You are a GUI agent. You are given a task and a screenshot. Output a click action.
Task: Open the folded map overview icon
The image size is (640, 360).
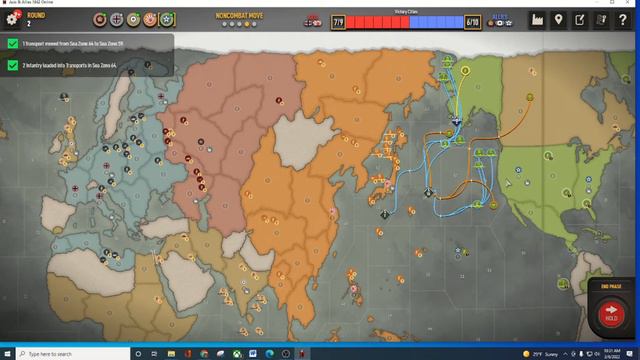point(601,20)
